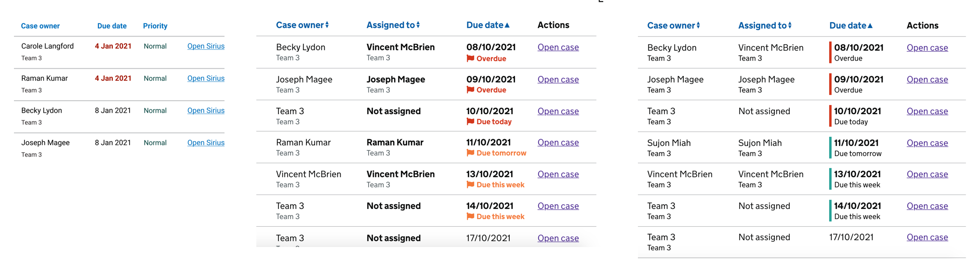This screenshot has width=980, height=274.
Task: Click the red flag under 09/10/2021 in middle table
Action: [x=470, y=90]
